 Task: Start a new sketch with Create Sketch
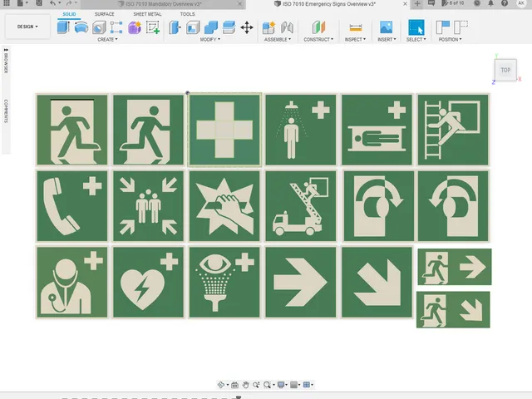pyautogui.click(x=153, y=27)
